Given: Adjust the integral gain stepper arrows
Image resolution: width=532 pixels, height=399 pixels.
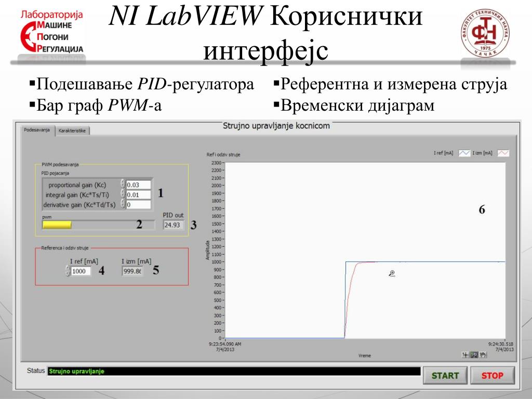Looking at the screenshot, I should tap(123, 194).
